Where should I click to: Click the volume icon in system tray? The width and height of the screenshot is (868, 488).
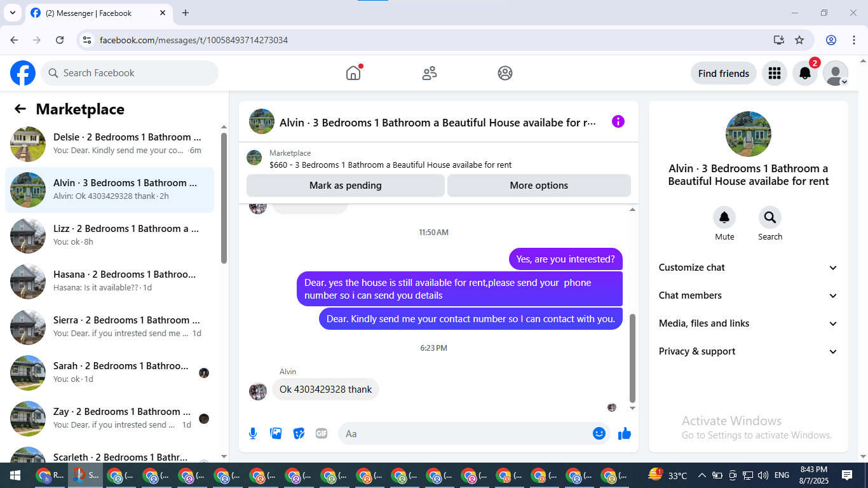[x=763, y=475]
